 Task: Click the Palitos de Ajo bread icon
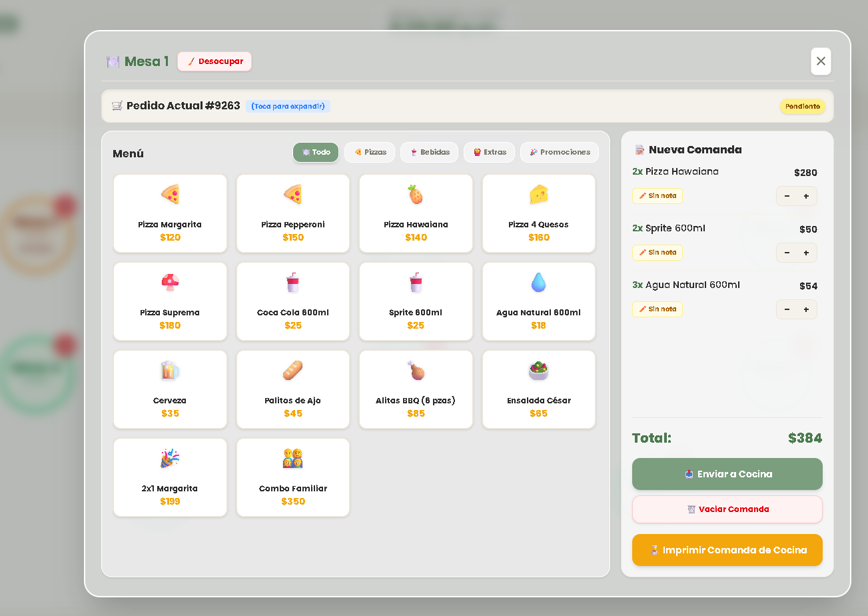click(293, 371)
